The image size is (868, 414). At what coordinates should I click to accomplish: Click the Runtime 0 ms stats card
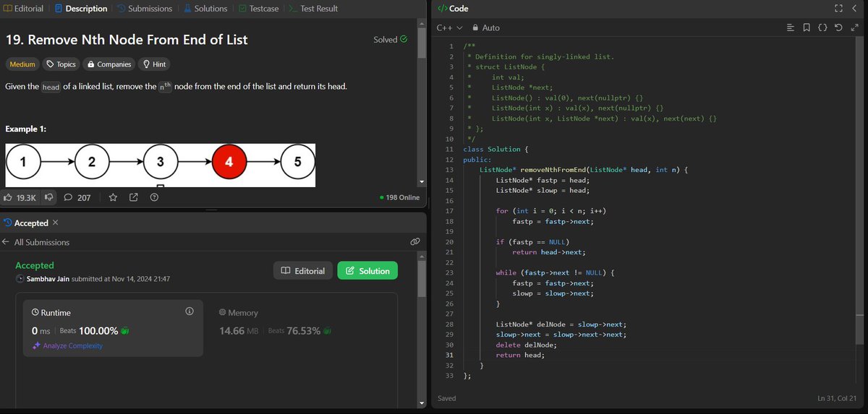click(113, 329)
